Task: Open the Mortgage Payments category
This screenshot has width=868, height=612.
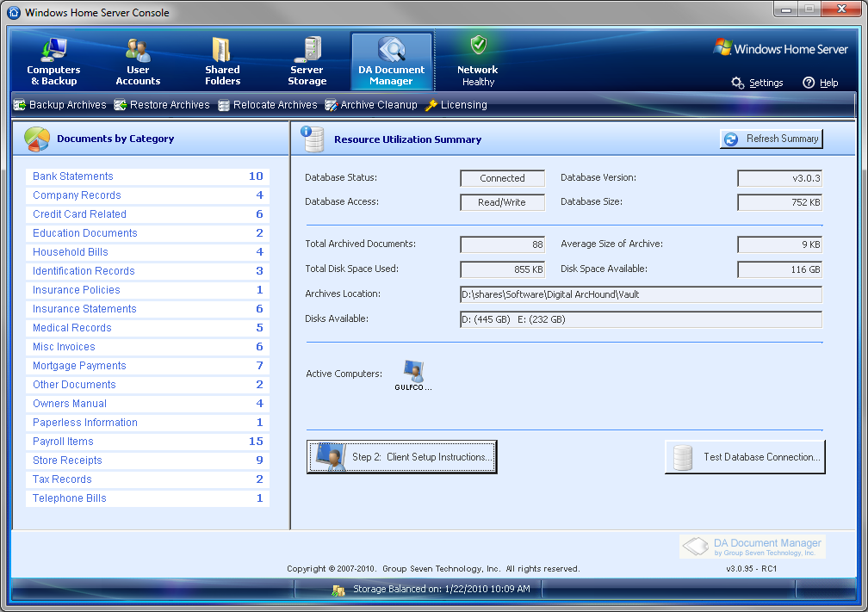Action: 148,366
